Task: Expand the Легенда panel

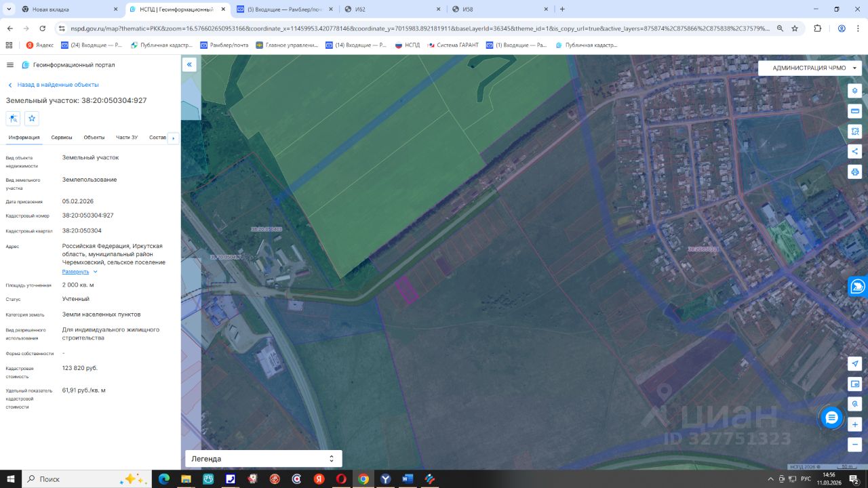Action: (x=263, y=459)
